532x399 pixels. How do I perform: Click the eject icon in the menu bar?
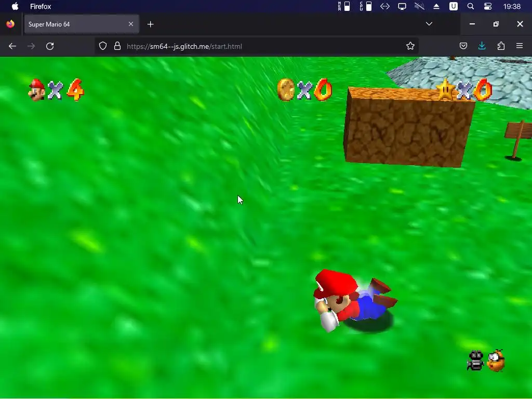pos(436,6)
